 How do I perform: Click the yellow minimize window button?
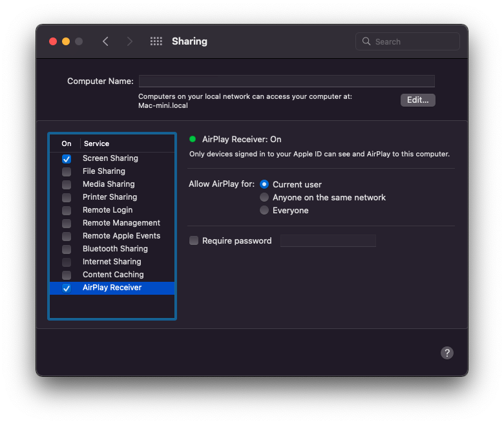point(66,41)
